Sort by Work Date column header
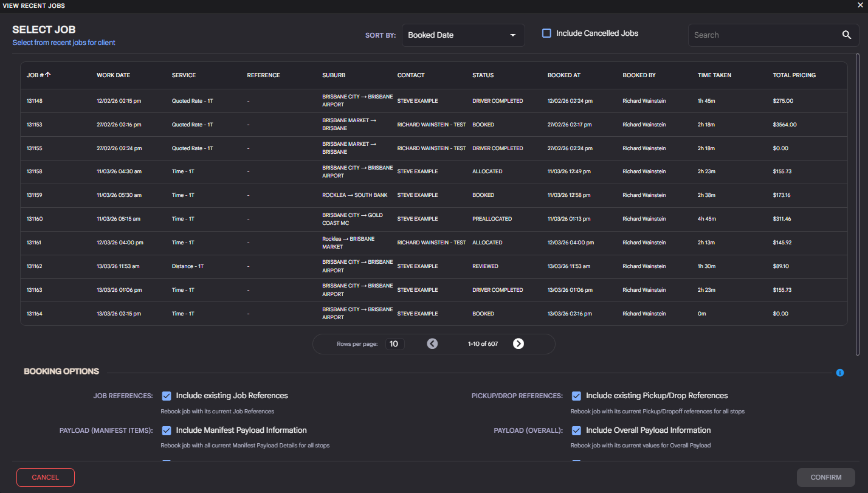The image size is (868, 493). point(113,75)
